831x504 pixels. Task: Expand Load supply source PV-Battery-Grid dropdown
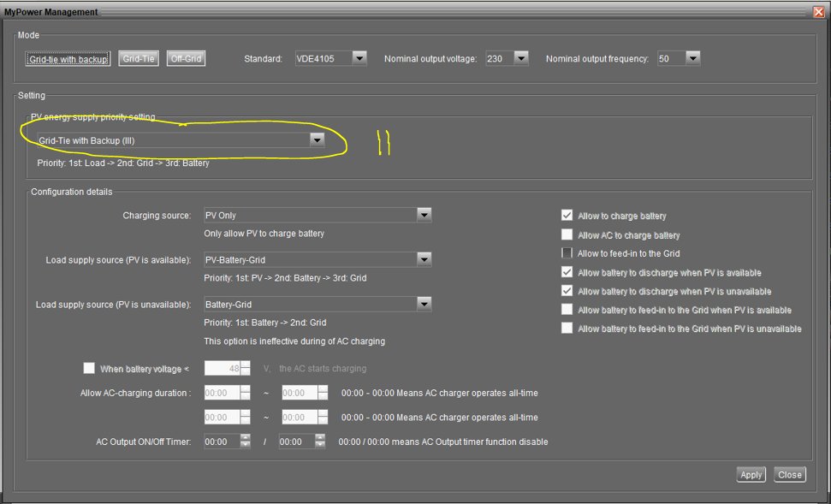424,259
